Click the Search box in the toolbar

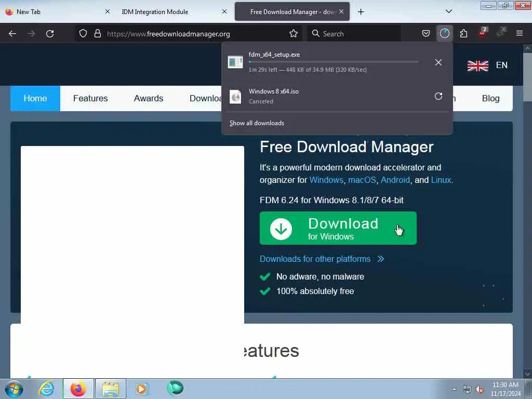(354, 34)
